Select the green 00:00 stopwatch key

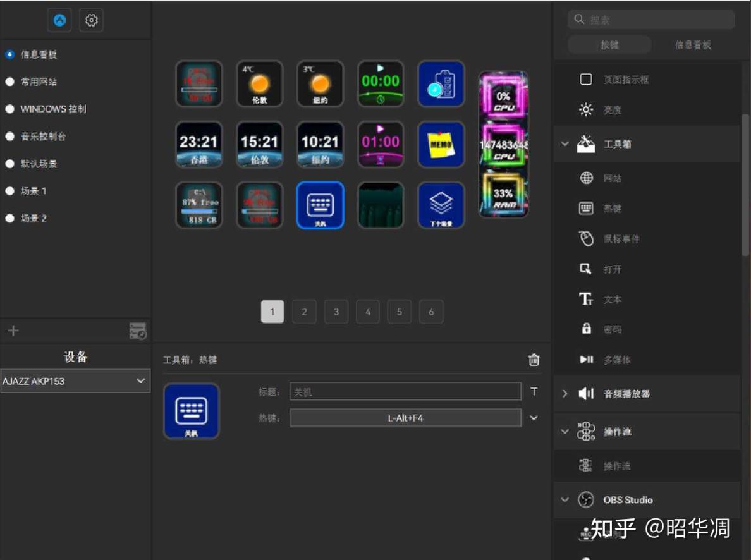(x=381, y=84)
